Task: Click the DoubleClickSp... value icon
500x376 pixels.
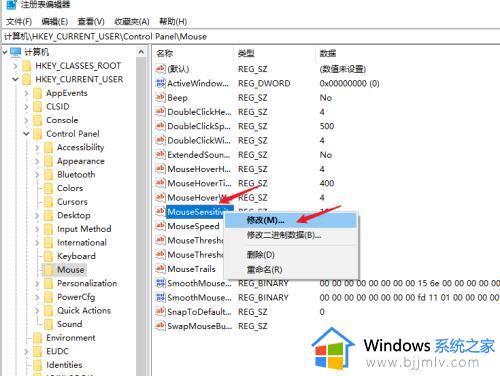Action: click(160, 126)
